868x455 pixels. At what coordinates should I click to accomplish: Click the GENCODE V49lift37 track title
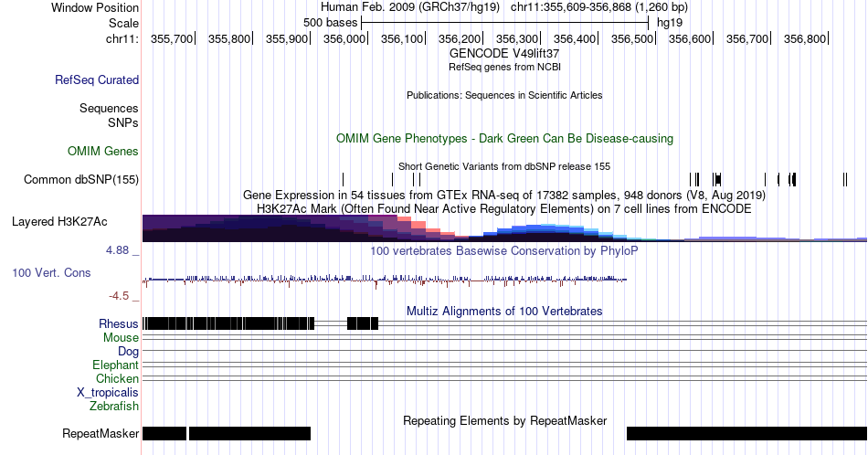[504, 54]
